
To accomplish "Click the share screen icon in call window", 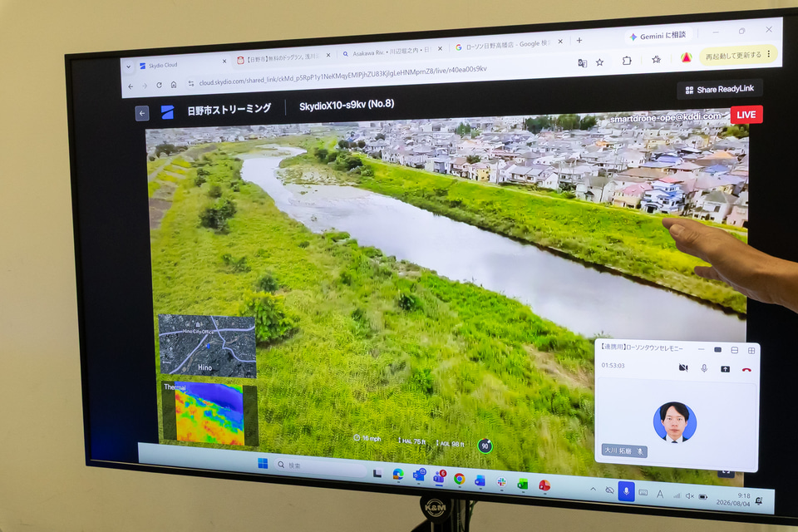I will [725, 369].
